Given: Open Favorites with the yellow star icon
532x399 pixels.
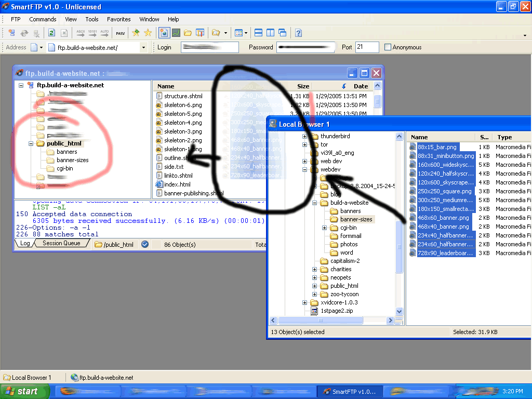Looking at the screenshot, I should pyautogui.click(x=148, y=33).
